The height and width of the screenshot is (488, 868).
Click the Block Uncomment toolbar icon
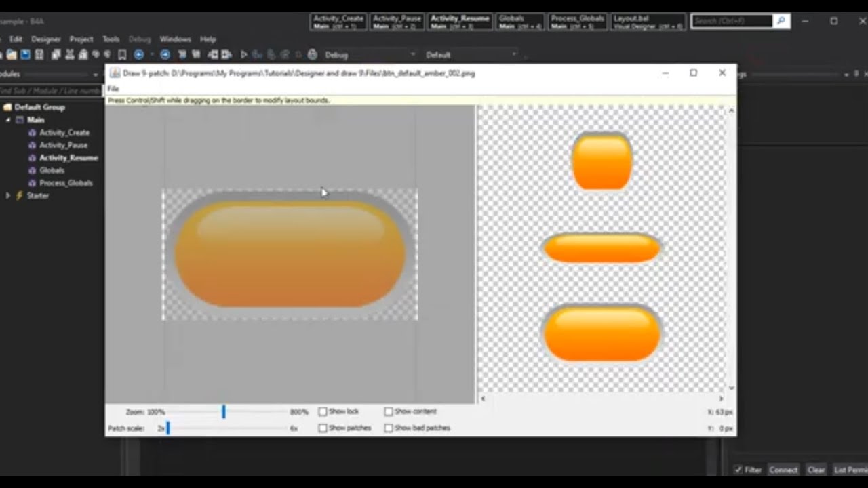point(196,54)
